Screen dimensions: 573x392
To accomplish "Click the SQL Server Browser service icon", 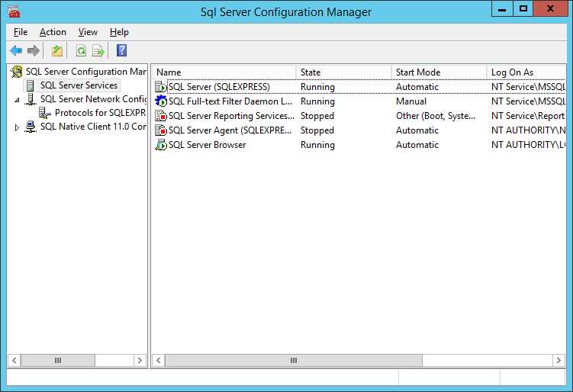I will tap(161, 145).
